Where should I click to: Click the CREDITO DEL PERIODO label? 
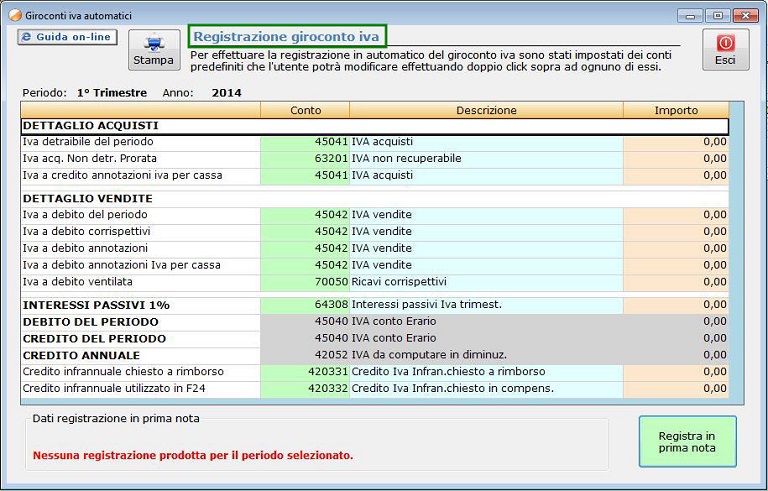(x=95, y=339)
